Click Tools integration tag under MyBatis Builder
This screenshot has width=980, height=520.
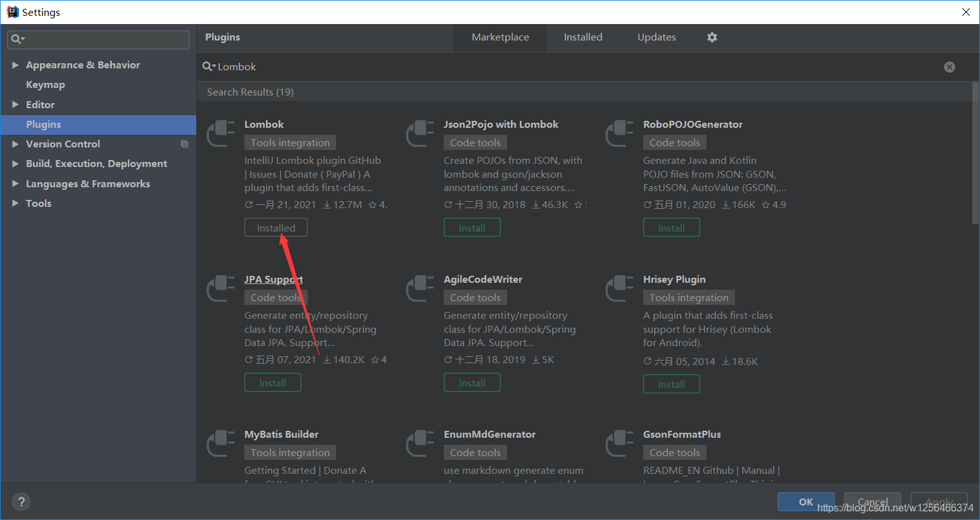click(290, 453)
